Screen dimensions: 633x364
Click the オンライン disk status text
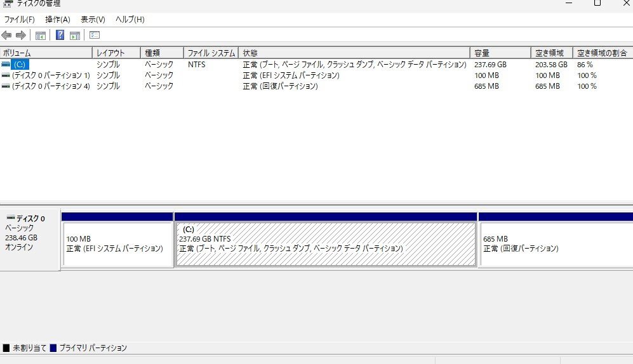[19, 247]
